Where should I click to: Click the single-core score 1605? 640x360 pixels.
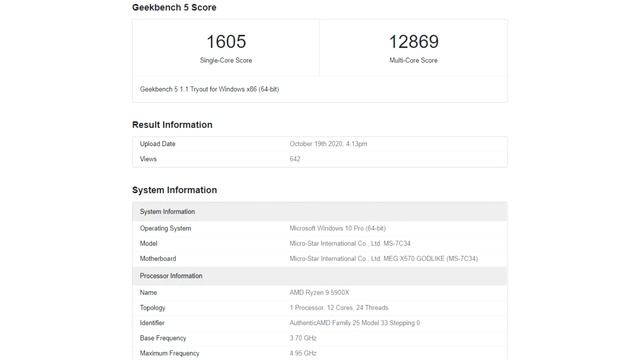[x=226, y=42]
